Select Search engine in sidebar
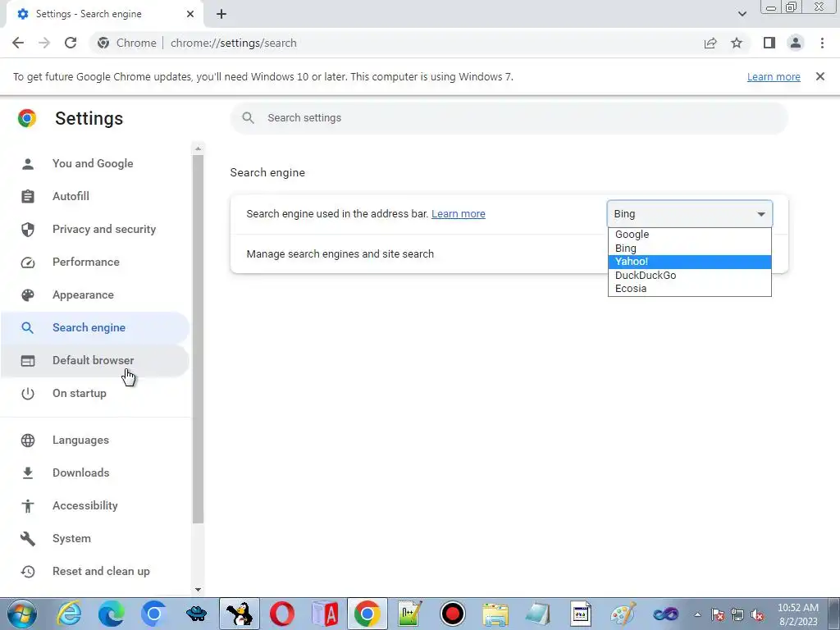The image size is (840, 630). 95,327
